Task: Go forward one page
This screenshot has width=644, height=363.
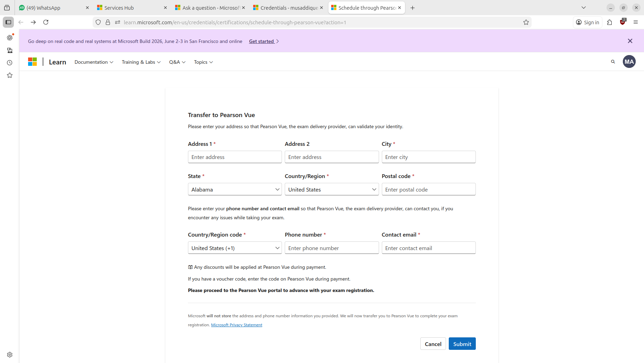Action: click(x=33, y=22)
